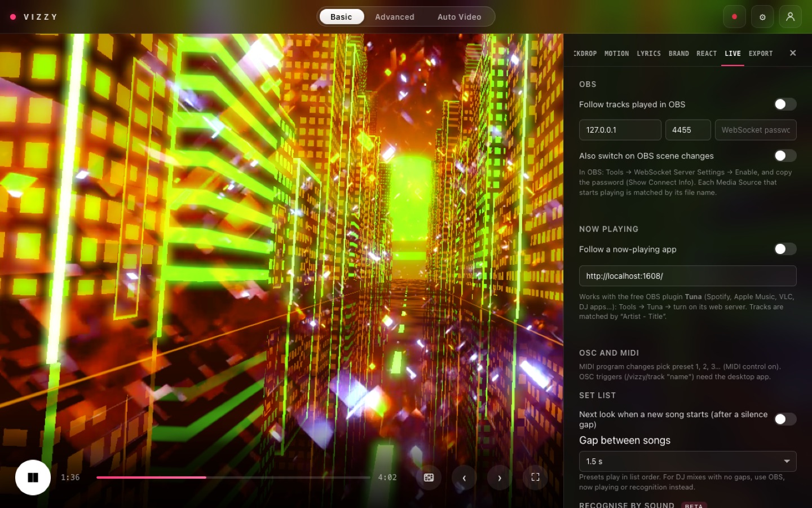812x508 pixels.
Task: Click the elapsed time 1:36
Action: click(x=70, y=478)
